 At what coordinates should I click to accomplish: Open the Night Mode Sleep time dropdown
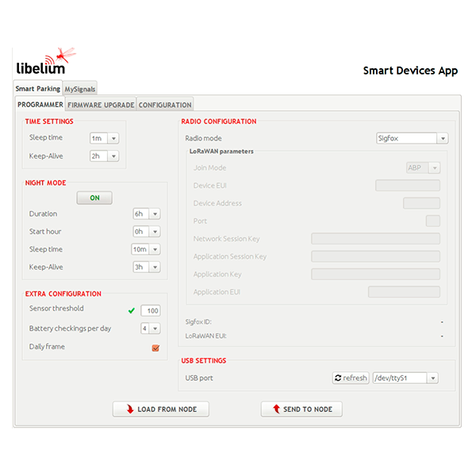(146, 249)
